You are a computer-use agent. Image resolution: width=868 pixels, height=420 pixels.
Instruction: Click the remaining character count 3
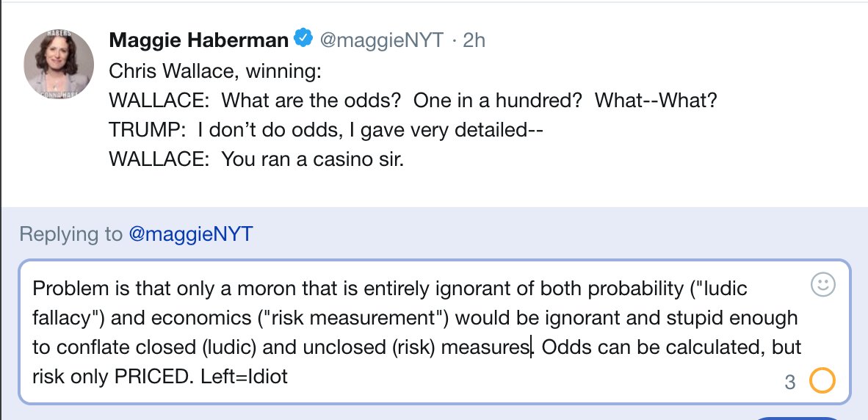point(790,382)
